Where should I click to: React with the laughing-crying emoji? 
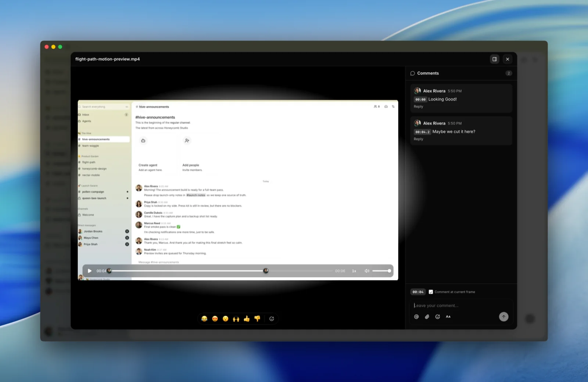click(204, 318)
